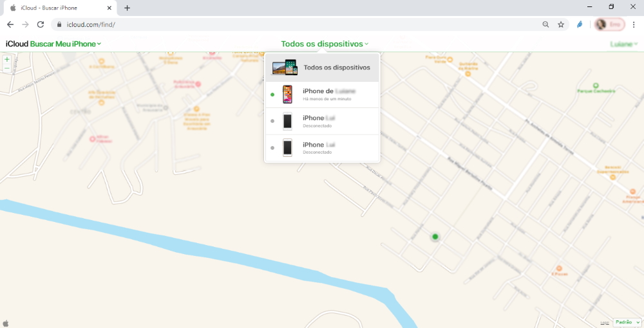Open the Padrão map type dropdown
The height and width of the screenshot is (328, 644).
tap(627, 322)
